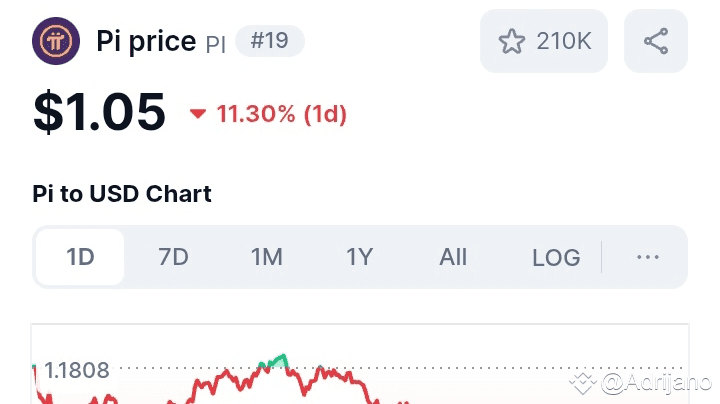Click the 210K watchlist count
This screenshot has height=404, width=720.
tap(563, 41)
